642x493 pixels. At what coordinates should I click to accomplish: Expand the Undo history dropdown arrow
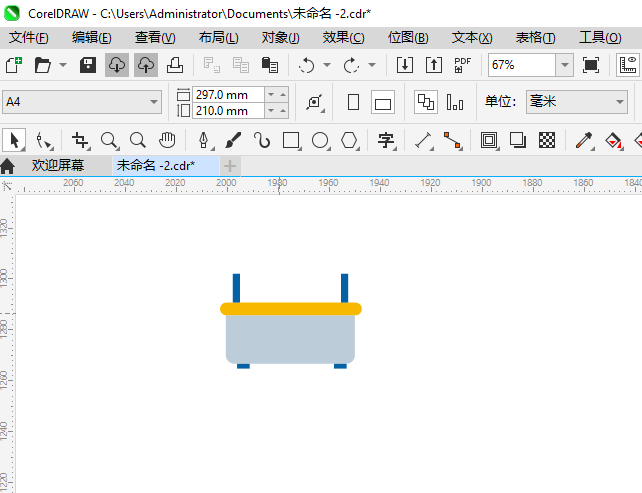point(327,65)
